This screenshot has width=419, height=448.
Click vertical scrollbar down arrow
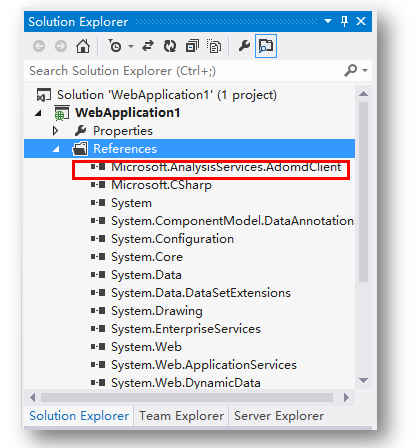(363, 380)
